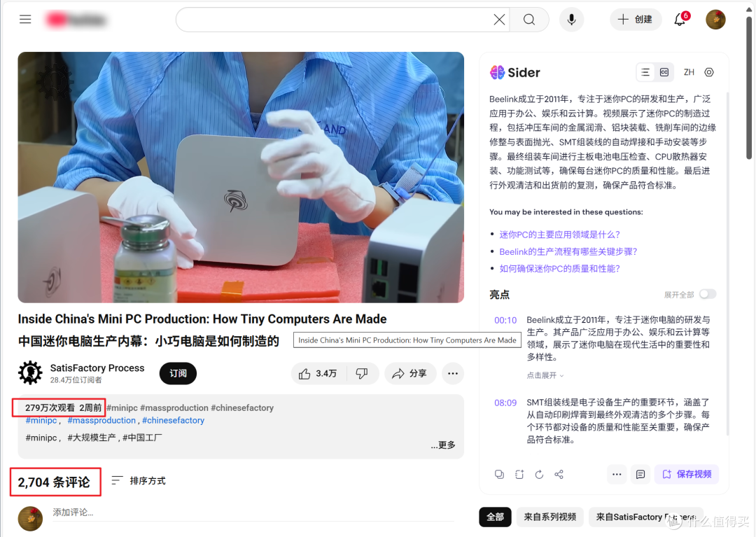The height and width of the screenshot is (537, 756).
Task: Click the 添加评论 comment input
Action: click(x=253, y=512)
